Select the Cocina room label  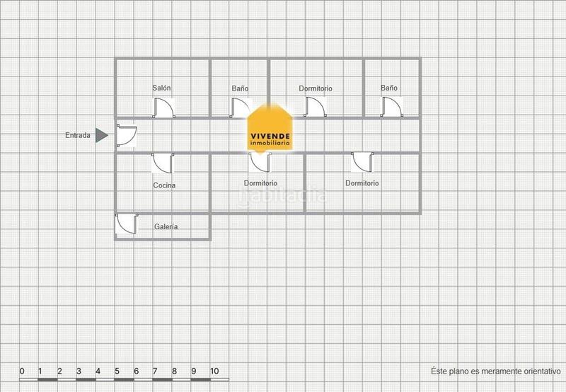click(164, 185)
